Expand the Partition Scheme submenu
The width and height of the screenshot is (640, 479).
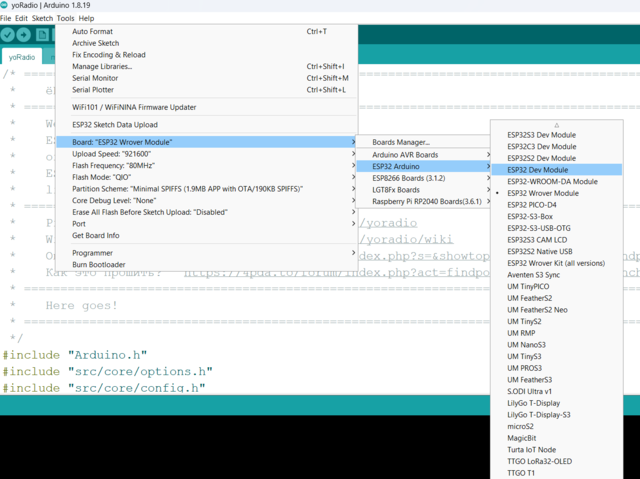click(207, 189)
